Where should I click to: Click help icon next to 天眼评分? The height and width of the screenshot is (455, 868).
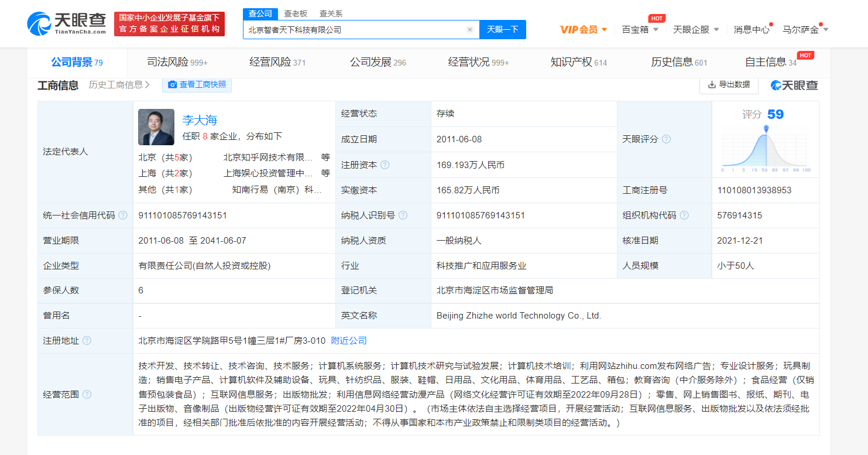click(666, 139)
